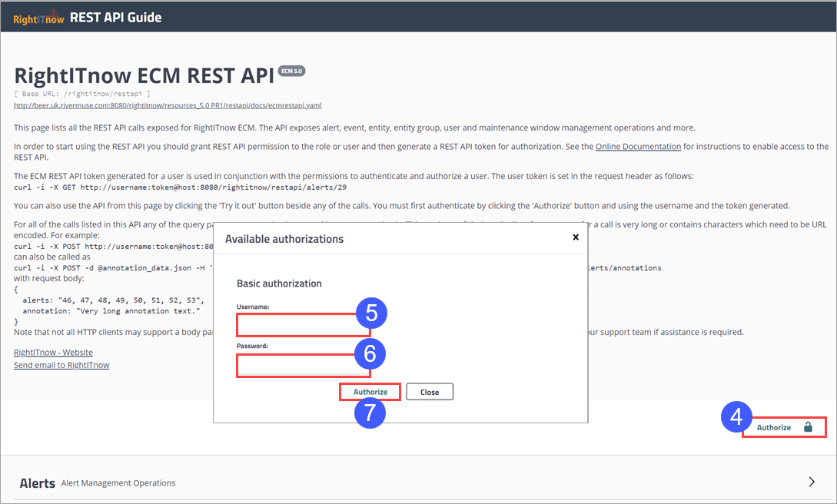The image size is (837, 504).
Task: Click the alerts "46, 47, 48..." line
Action: (x=113, y=300)
